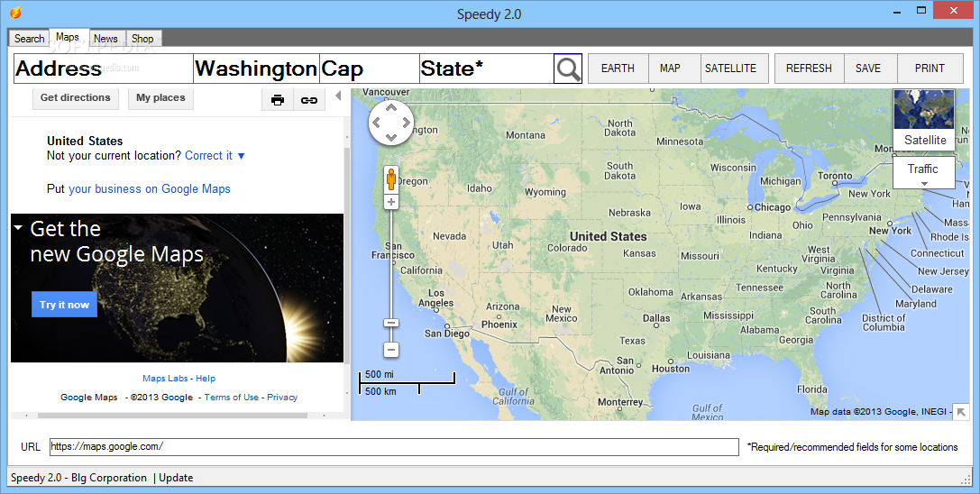Click Update in the status bar

pyautogui.click(x=176, y=478)
